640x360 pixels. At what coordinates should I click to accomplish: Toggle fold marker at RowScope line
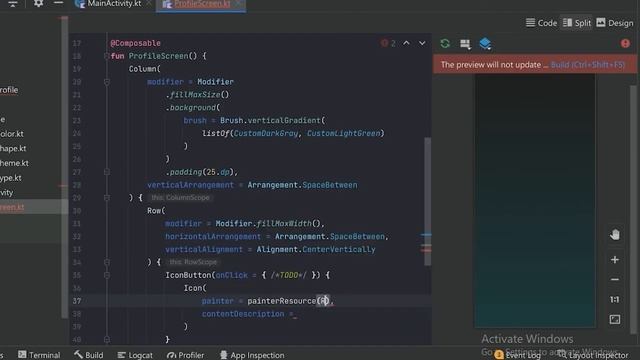[x=107, y=262]
